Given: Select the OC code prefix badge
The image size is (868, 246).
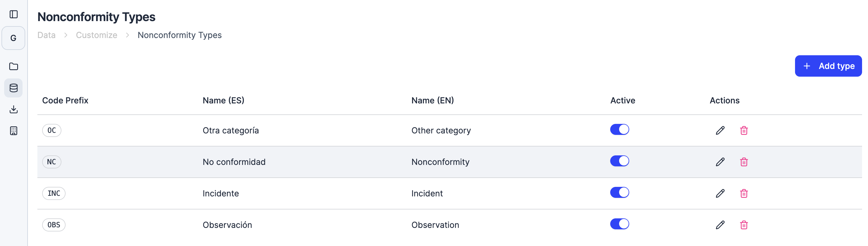Looking at the screenshot, I should point(52,130).
